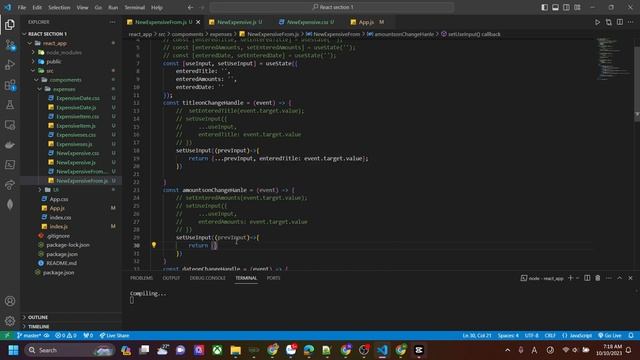Screen dimensions: 640x360
Task: Switch to PROBLEMS panel tab
Action: 141,278
